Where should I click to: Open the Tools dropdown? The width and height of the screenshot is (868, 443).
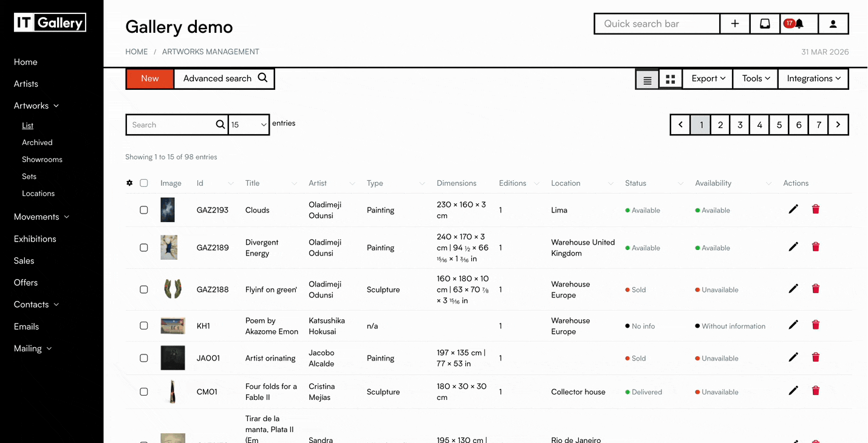pyautogui.click(x=756, y=79)
